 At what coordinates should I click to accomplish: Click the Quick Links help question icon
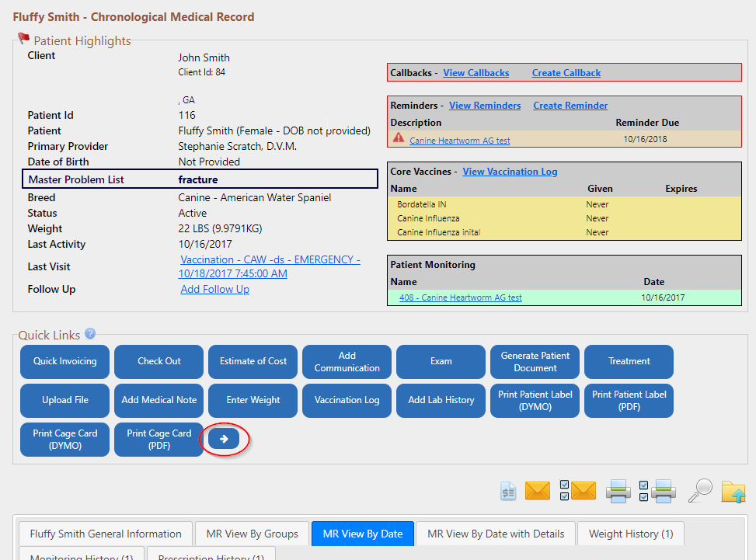[90, 333]
